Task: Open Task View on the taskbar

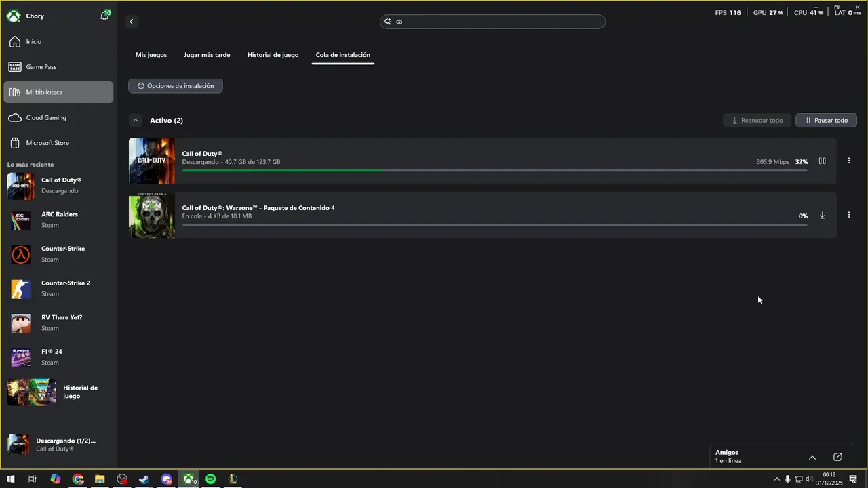Action: coord(32,479)
